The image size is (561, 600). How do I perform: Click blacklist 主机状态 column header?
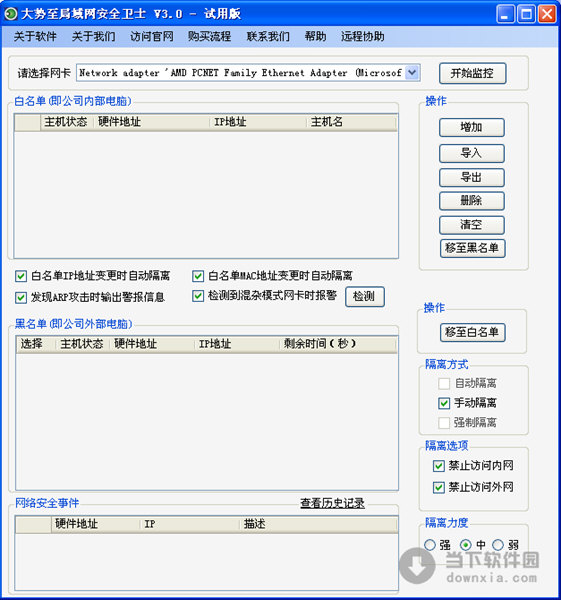pos(83,344)
